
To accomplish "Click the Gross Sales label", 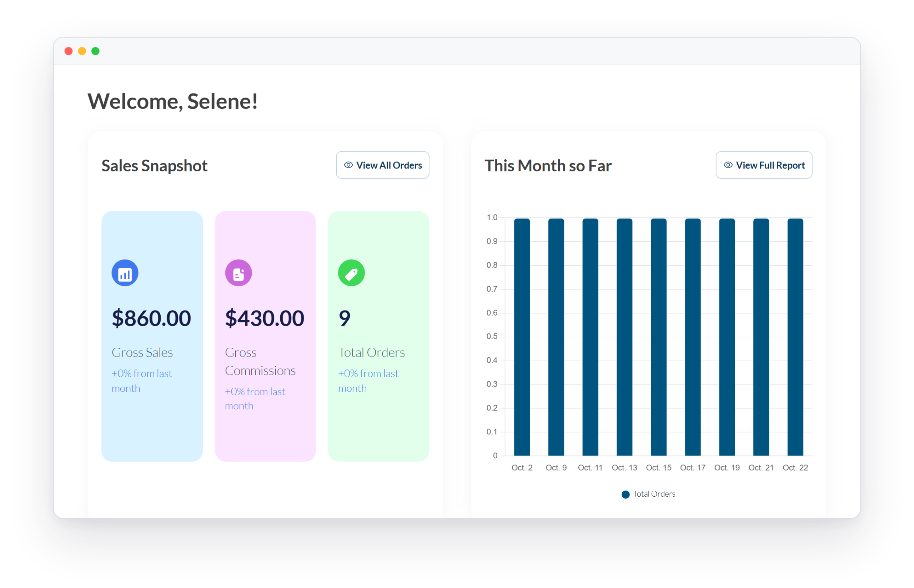I will tap(142, 352).
